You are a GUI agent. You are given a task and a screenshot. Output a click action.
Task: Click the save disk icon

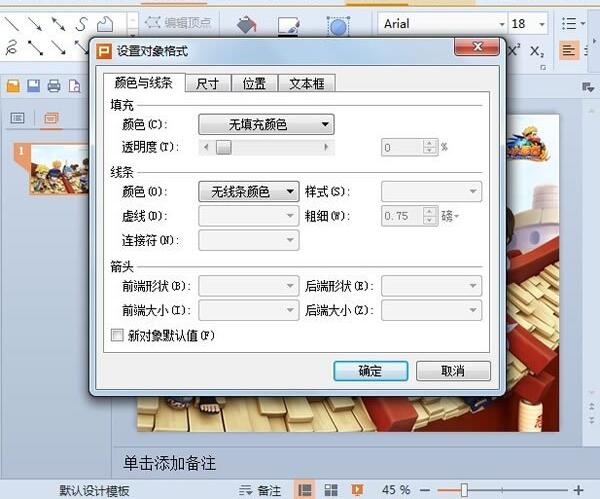[x=34, y=86]
